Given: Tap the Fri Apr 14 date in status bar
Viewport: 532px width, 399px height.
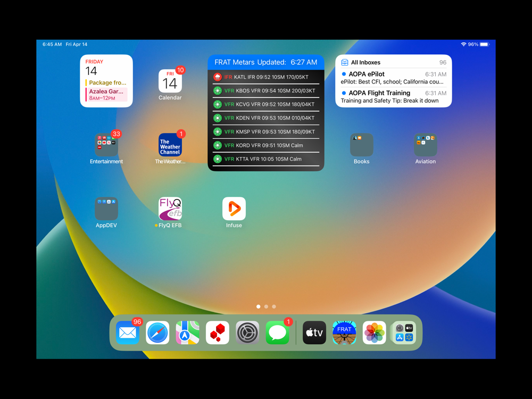Looking at the screenshot, I should coord(76,45).
